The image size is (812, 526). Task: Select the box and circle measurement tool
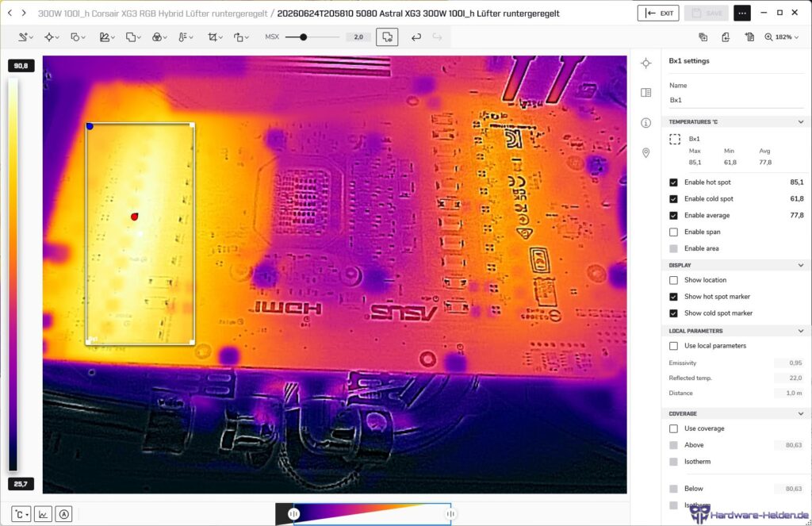(x=75, y=37)
